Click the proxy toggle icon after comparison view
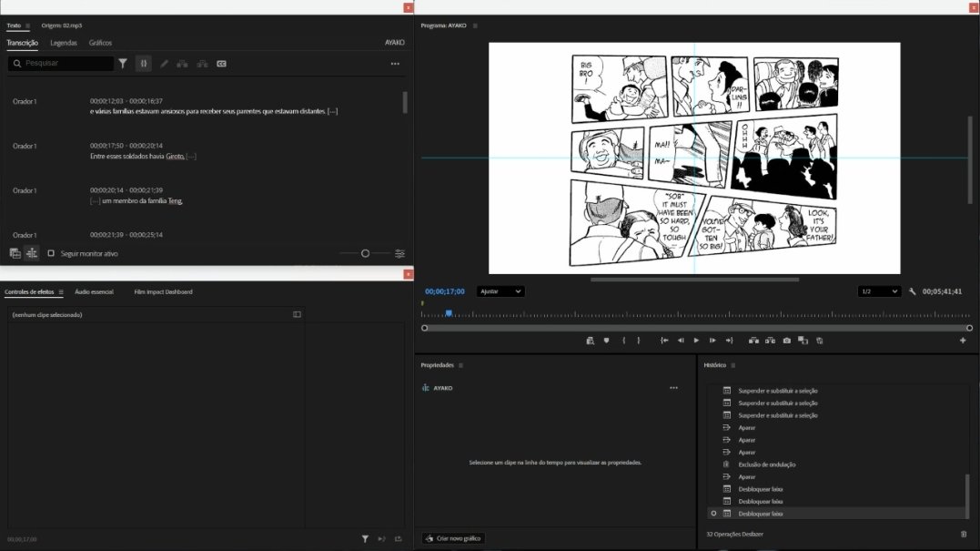The image size is (980, 551). click(x=819, y=341)
